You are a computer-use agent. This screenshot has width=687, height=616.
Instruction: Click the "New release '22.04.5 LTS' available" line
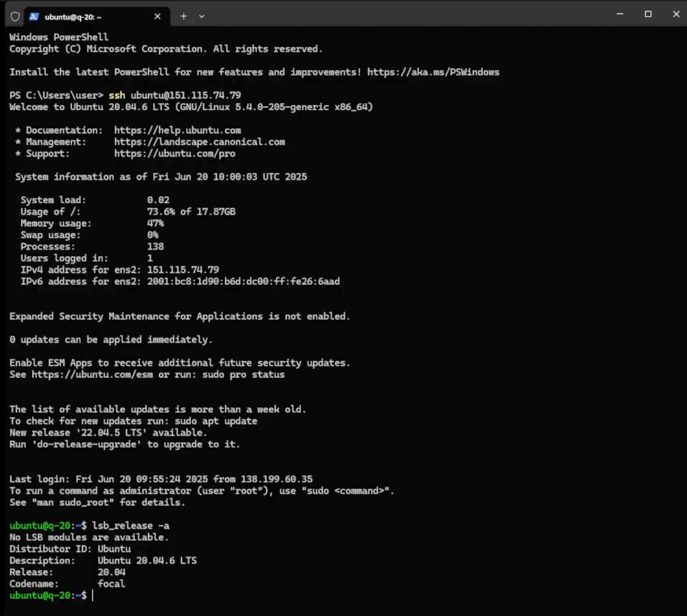[x=108, y=433]
